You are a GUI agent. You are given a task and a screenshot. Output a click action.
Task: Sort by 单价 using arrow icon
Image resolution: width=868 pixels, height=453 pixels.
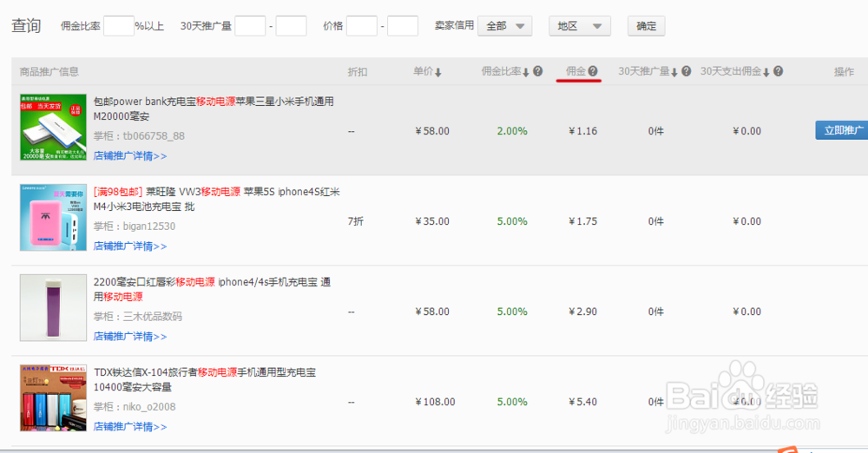click(x=437, y=73)
